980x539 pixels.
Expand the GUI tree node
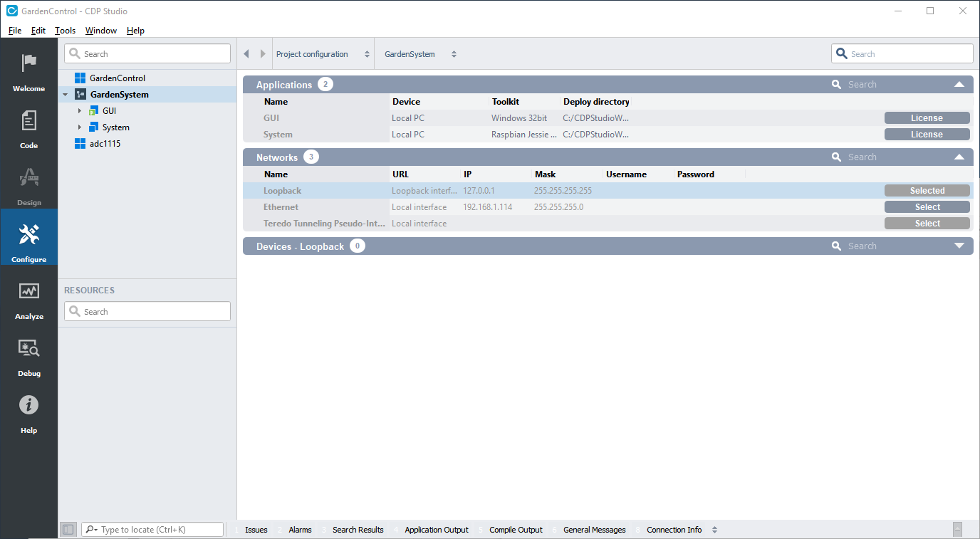(80, 111)
